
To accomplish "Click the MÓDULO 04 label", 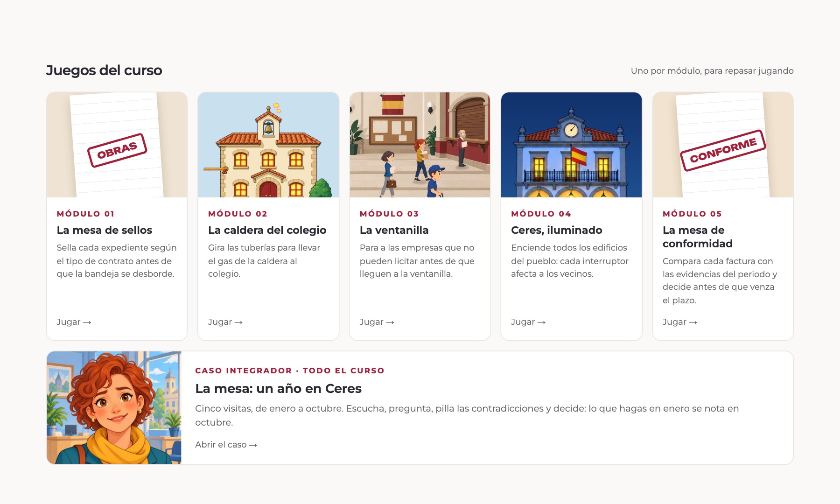I will [x=541, y=214].
